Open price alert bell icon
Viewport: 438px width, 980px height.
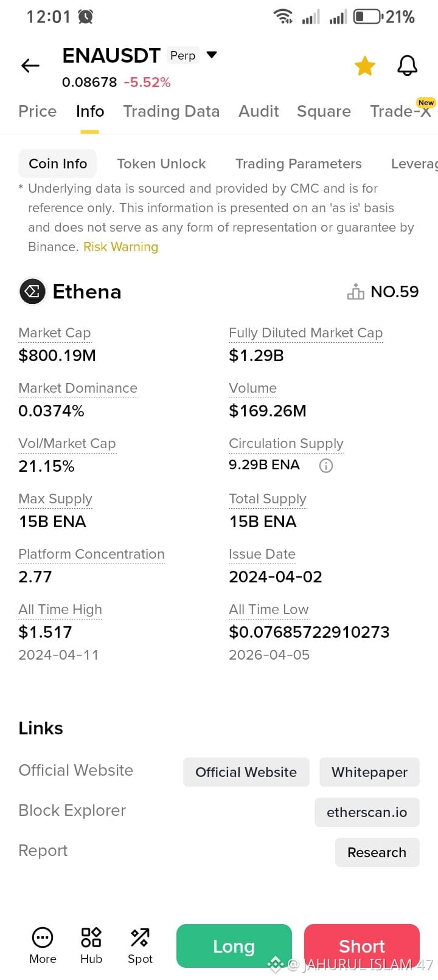(407, 66)
